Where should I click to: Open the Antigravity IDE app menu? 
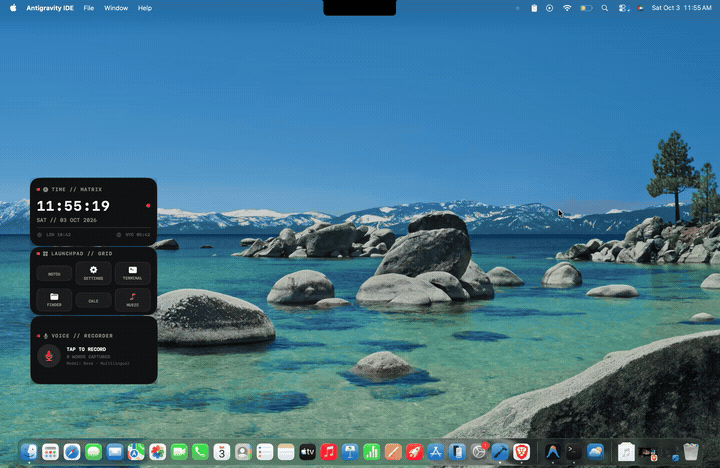[50, 8]
